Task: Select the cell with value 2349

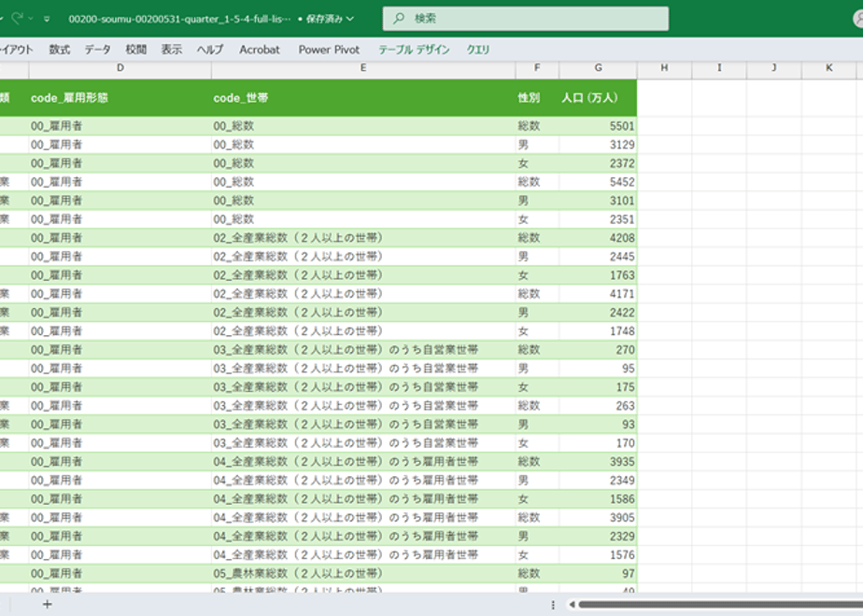Action: [x=599, y=481]
